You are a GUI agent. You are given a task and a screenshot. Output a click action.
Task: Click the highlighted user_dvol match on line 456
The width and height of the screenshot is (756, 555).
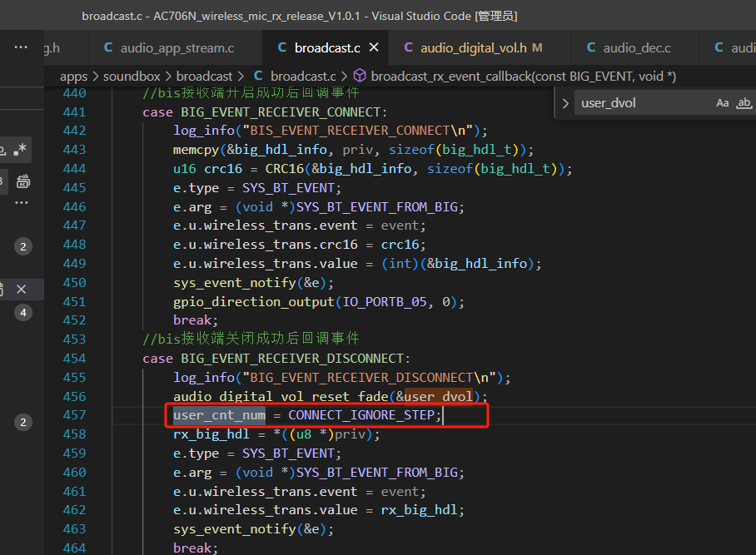(x=439, y=397)
